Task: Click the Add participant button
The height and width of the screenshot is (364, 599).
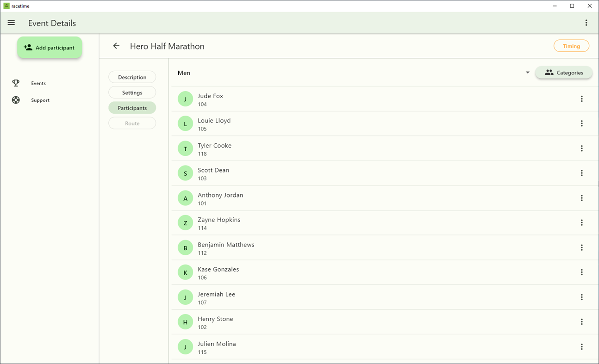Action: 50,47
